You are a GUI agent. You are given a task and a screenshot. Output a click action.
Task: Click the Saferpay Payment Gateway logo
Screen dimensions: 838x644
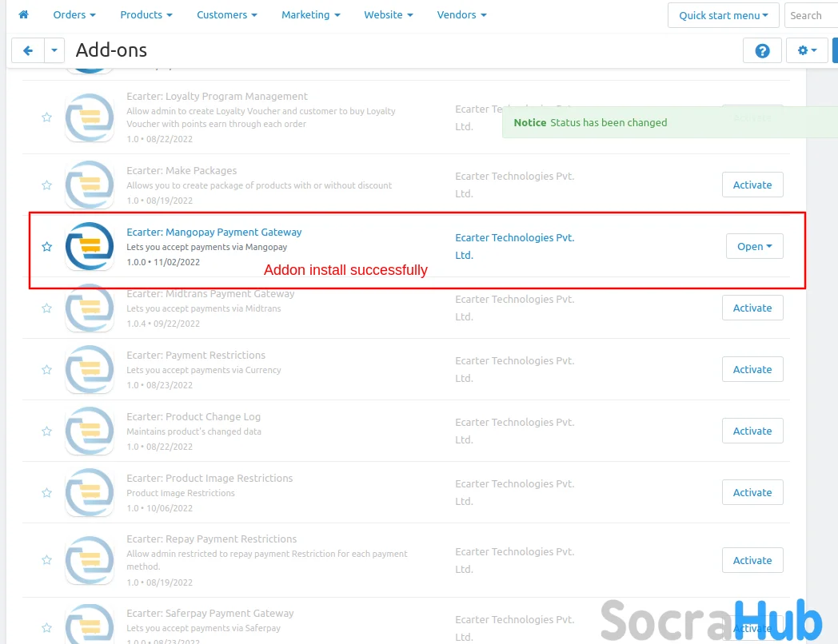(90, 624)
